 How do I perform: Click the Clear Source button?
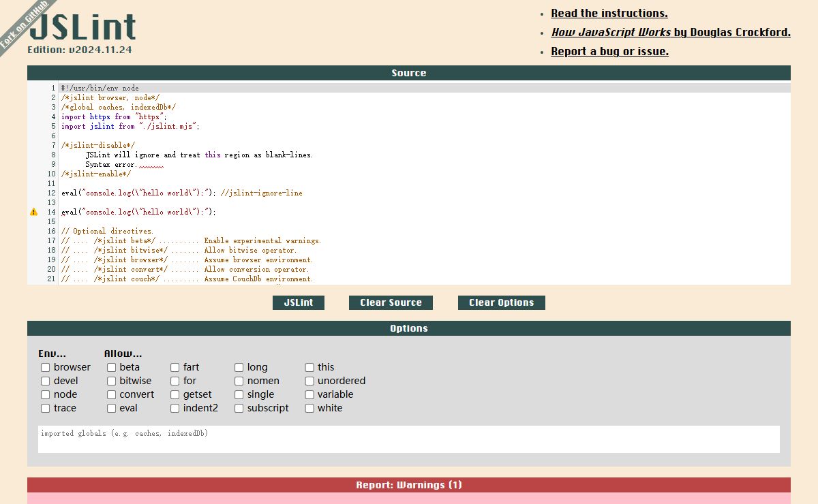click(391, 302)
